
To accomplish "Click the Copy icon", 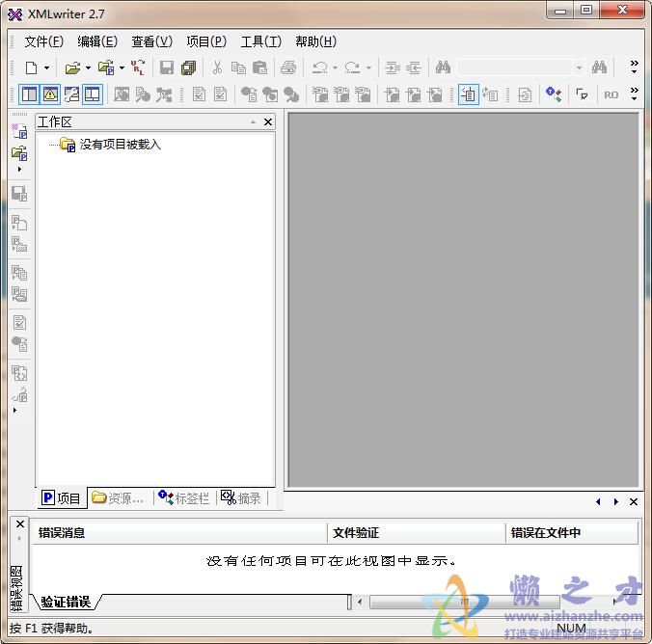I will tap(238, 67).
